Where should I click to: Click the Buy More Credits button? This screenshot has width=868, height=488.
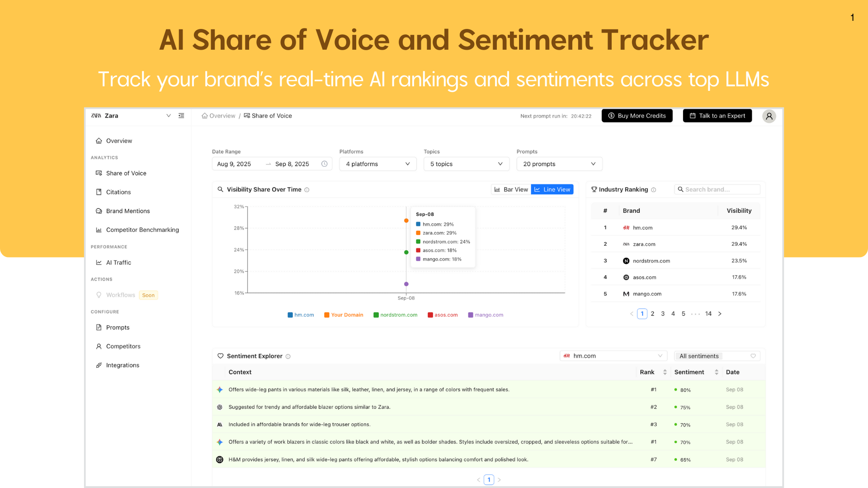point(637,116)
